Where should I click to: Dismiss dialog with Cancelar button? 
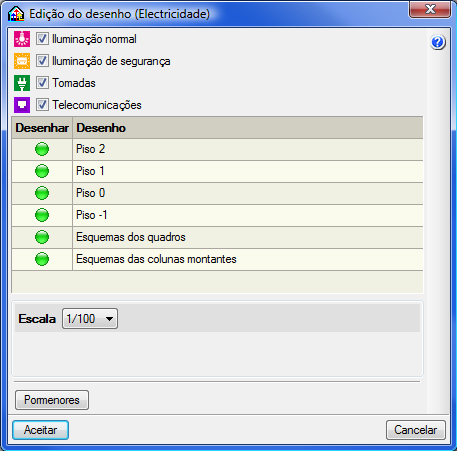pos(416,430)
